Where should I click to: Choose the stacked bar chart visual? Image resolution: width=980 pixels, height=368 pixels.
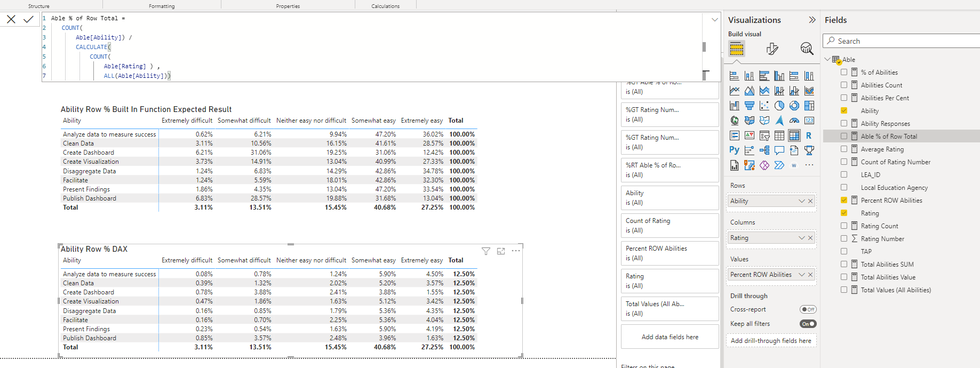(x=735, y=76)
